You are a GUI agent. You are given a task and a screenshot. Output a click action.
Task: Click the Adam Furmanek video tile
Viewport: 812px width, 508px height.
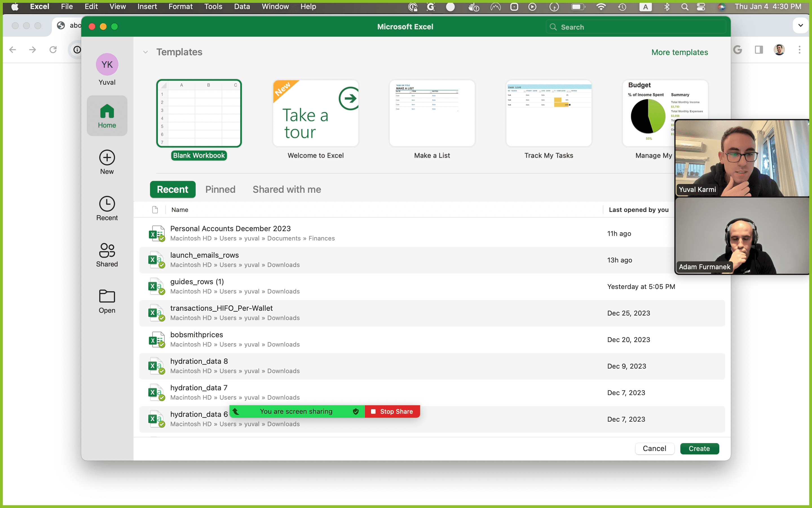(x=743, y=236)
